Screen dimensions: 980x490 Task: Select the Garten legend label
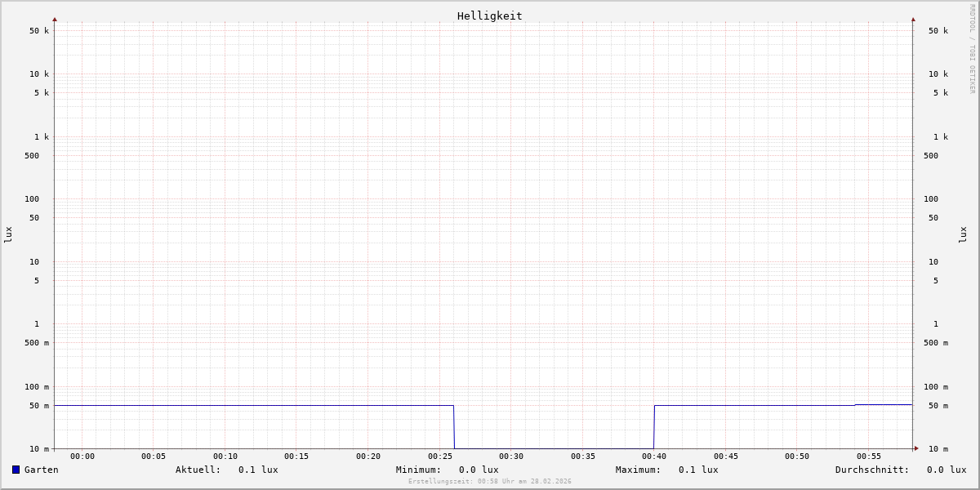[42, 470]
